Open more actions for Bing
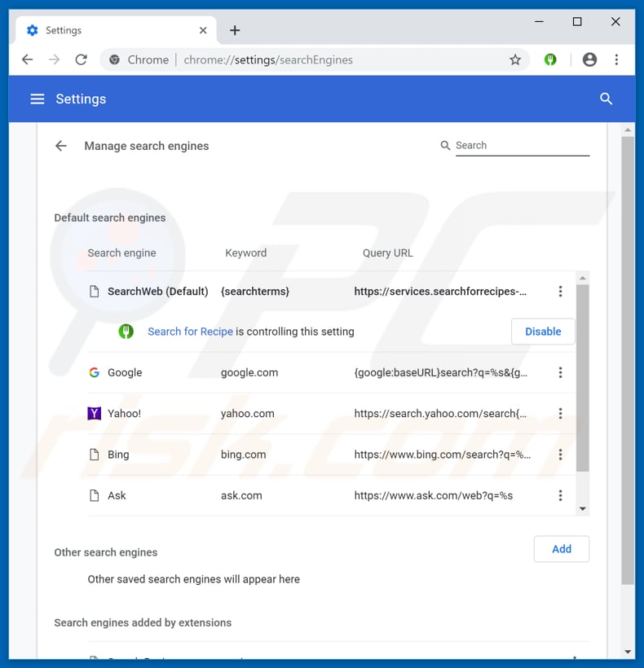Image resolution: width=644 pixels, height=668 pixels. (x=560, y=455)
